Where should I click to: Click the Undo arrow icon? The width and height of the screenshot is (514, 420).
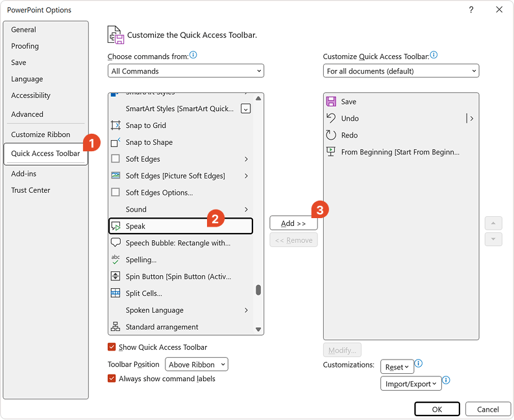pyautogui.click(x=331, y=118)
